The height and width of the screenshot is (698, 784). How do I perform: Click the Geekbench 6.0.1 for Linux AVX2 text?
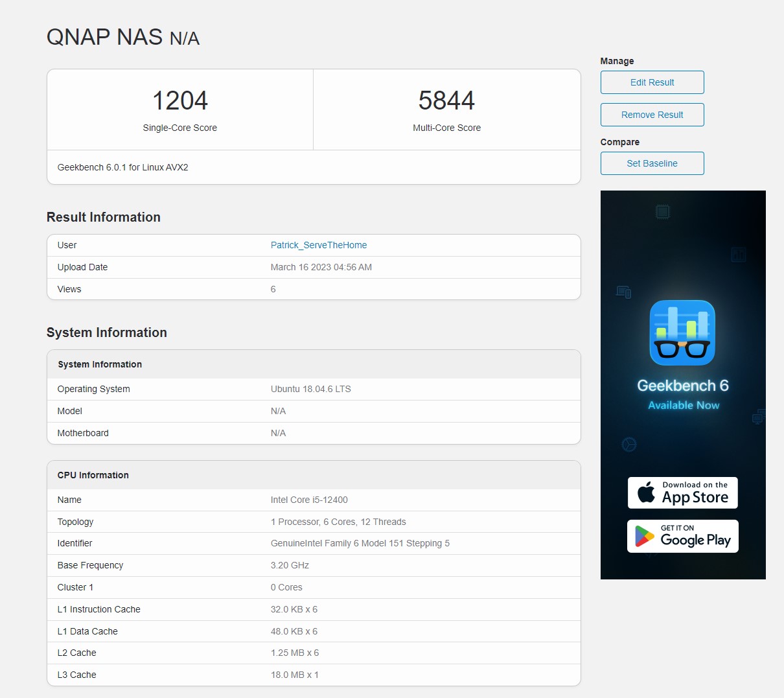point(123,167)
